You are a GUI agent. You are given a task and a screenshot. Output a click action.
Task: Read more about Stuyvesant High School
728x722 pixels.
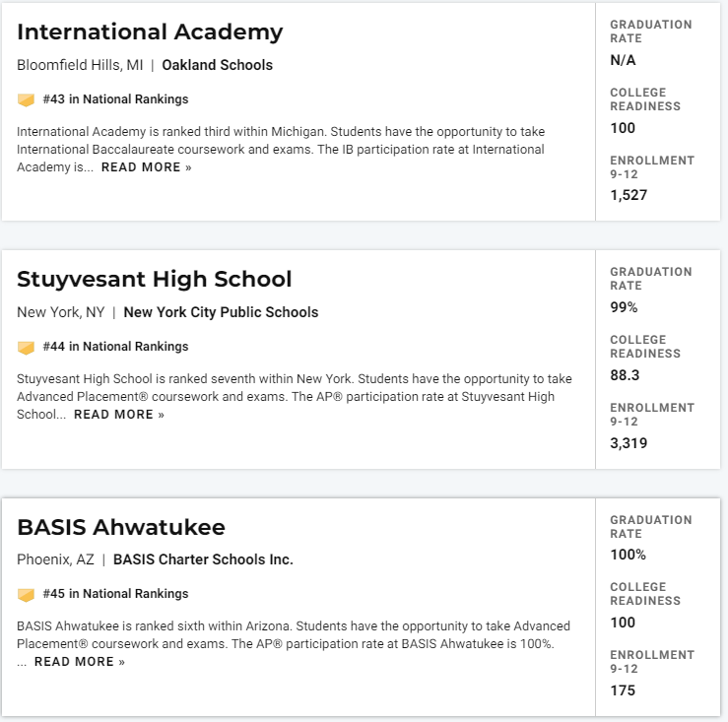(119, 414)
